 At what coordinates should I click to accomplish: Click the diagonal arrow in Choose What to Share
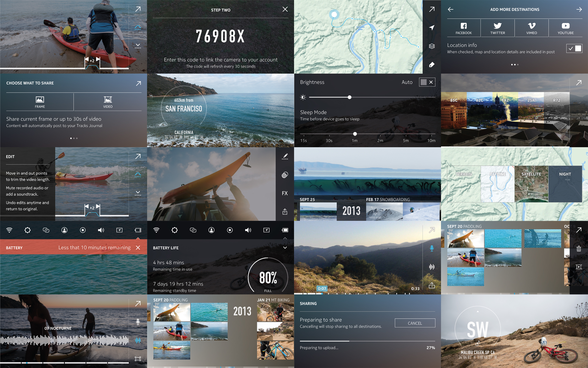tap(138, 84)
